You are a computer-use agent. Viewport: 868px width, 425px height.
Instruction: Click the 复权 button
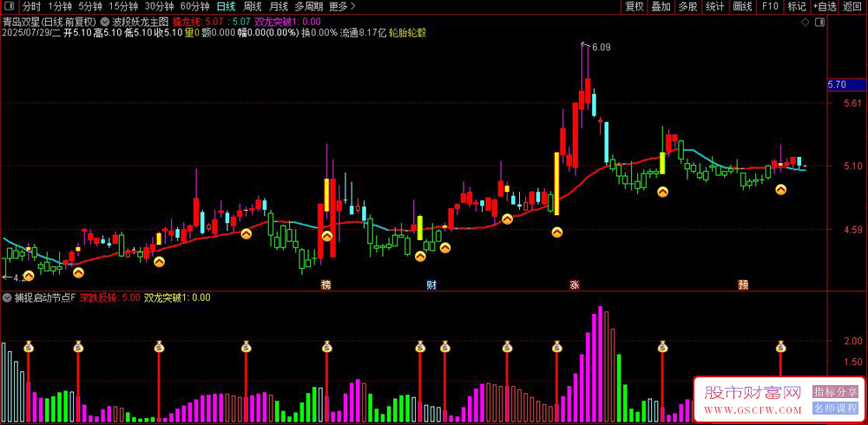(635, 7)
